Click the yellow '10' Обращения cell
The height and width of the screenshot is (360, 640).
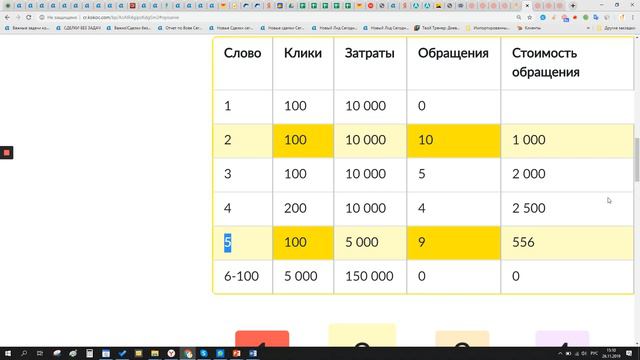click(453, 140)
